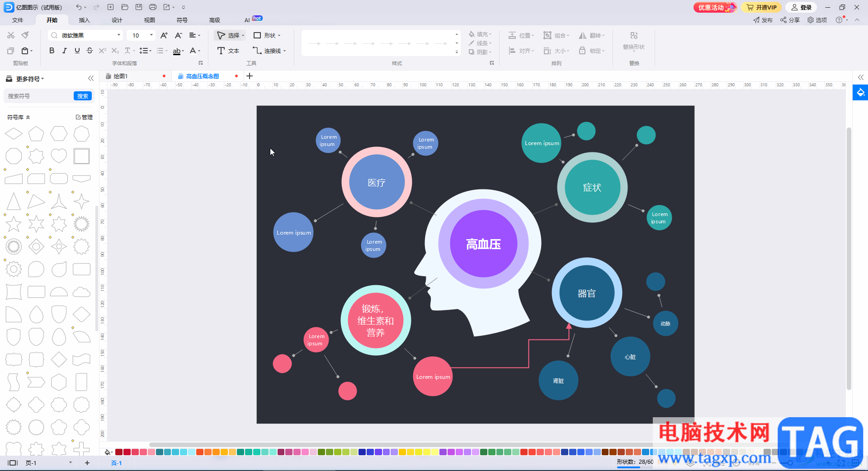Open the help question mark icon
The image size is (868, 471).
[x=839, y=20]
